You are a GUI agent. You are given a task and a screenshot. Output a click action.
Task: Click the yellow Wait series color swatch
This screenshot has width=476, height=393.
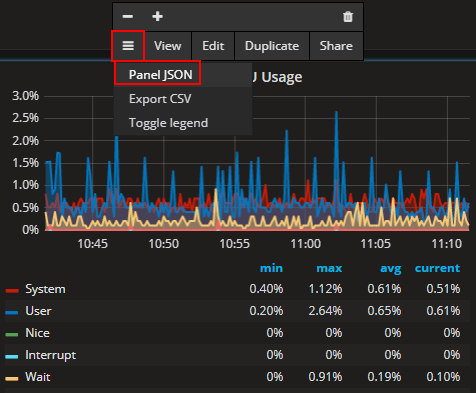[12, 379]
